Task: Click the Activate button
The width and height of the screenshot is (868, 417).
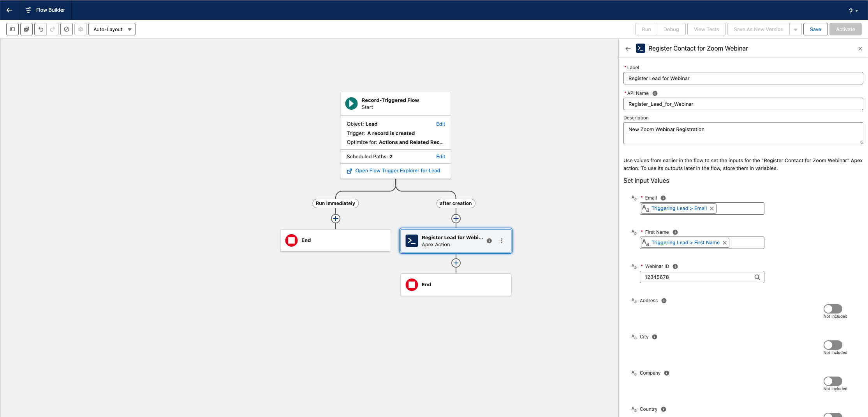Action: tap(845, 29)
